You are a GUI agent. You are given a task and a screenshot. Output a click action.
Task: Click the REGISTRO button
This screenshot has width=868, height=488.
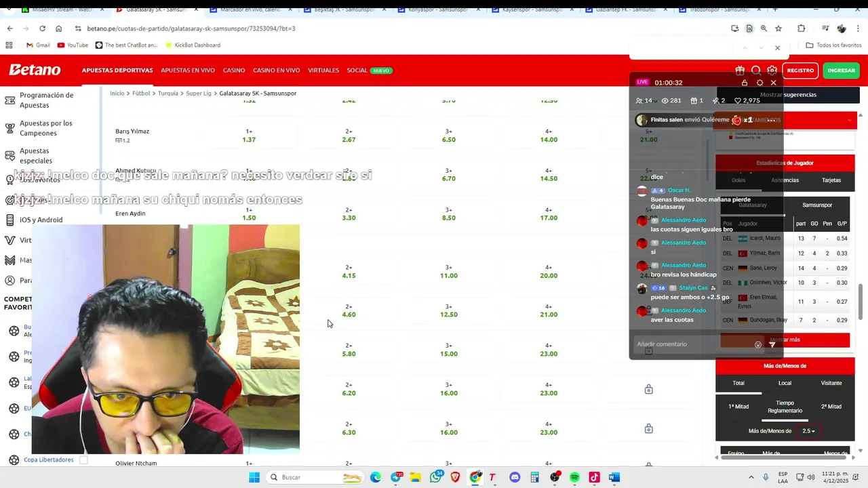pos(800,70)
